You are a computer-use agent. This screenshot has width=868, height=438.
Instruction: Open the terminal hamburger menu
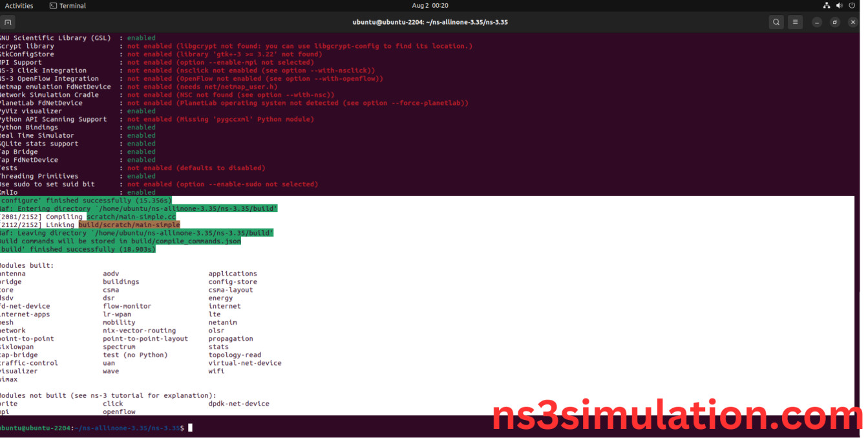pyautogui.click(x=795, y=22)
